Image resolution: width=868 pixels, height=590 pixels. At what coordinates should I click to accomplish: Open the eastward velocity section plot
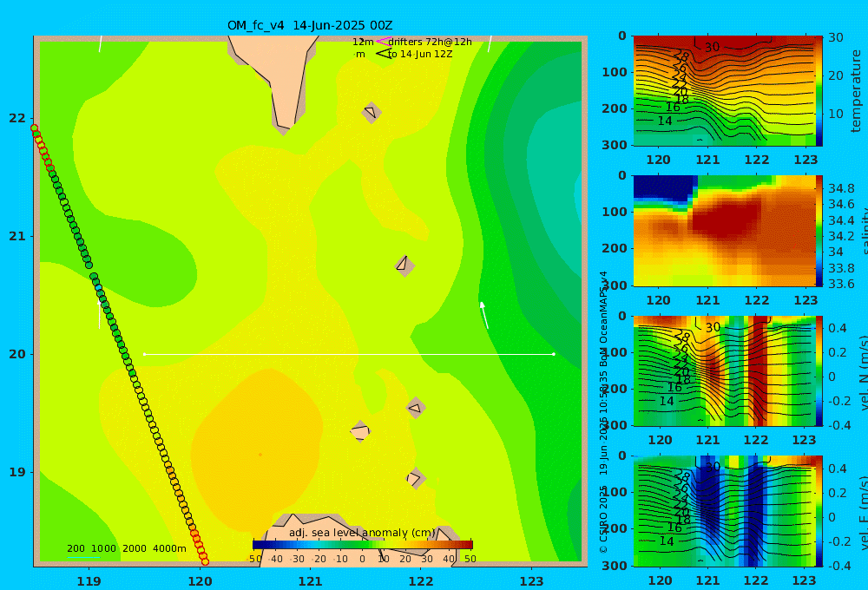[724, 511]
